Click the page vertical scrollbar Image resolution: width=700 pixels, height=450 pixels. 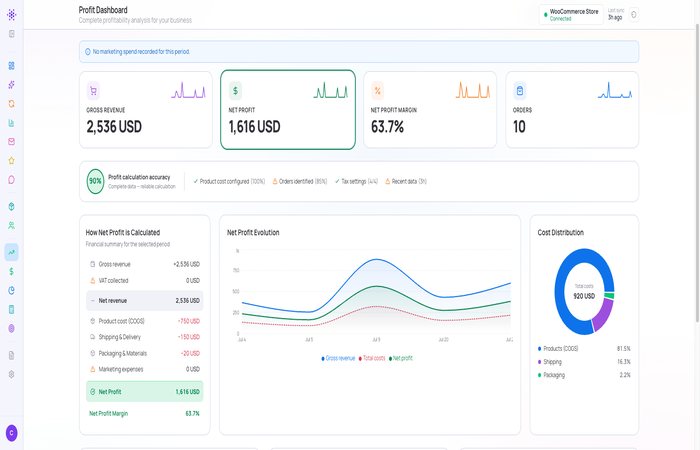point(697,172)
